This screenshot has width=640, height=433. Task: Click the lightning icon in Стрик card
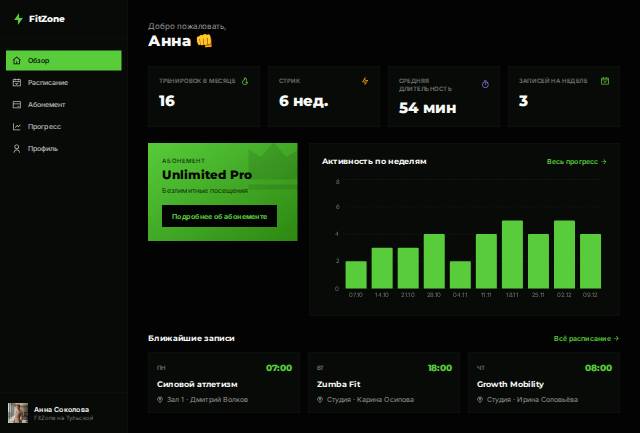[x=365, y=81]
